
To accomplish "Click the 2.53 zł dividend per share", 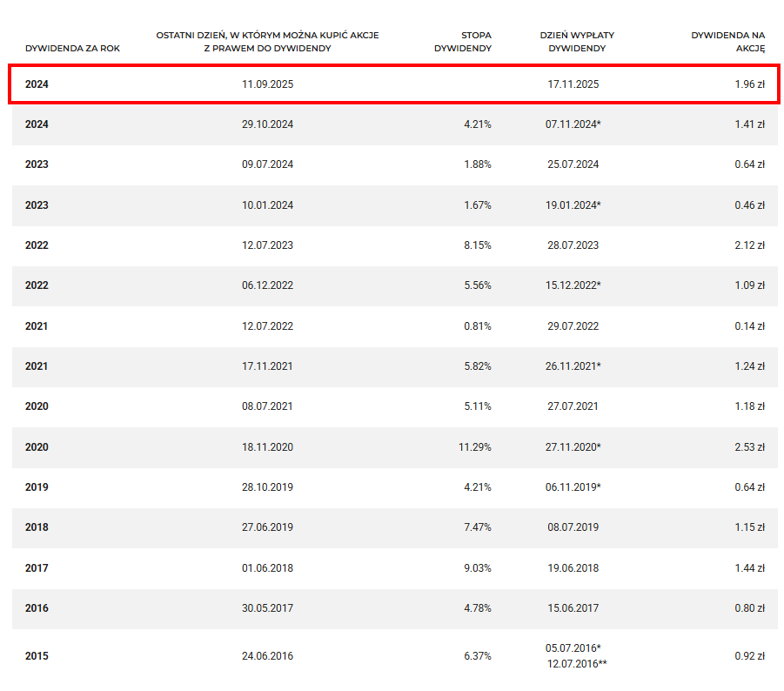I will pyautogui.click(x=748, y=447).
